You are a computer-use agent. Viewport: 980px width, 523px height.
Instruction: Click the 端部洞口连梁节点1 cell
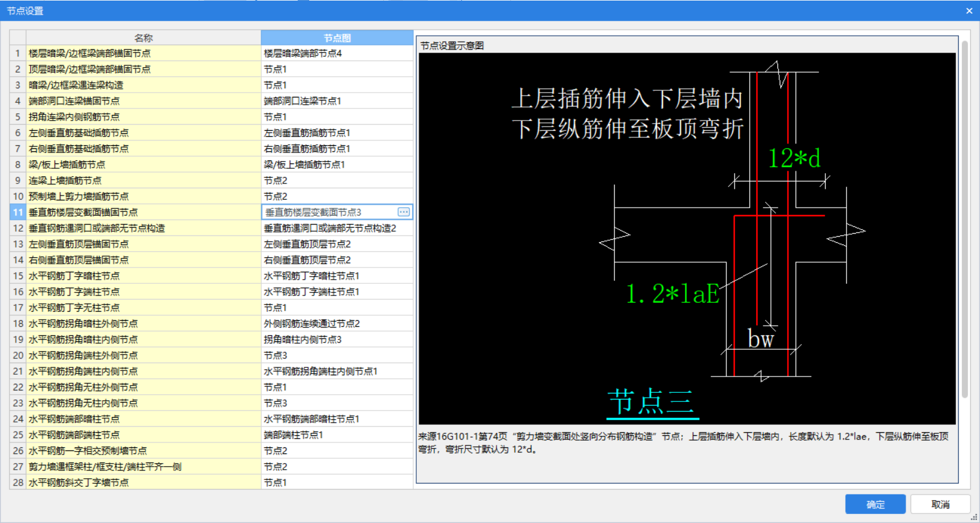click(x=337, y=101)
